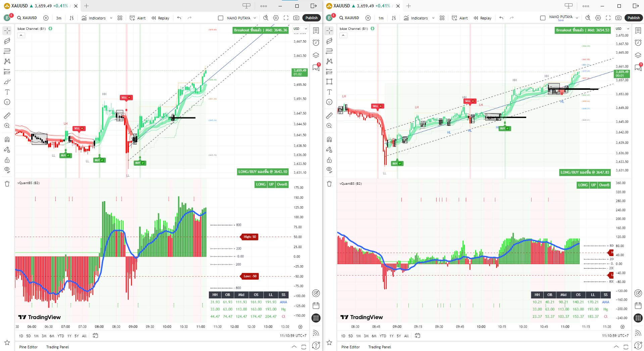Click the trash icon to remove drawings, left window

[x=7, y=184]
